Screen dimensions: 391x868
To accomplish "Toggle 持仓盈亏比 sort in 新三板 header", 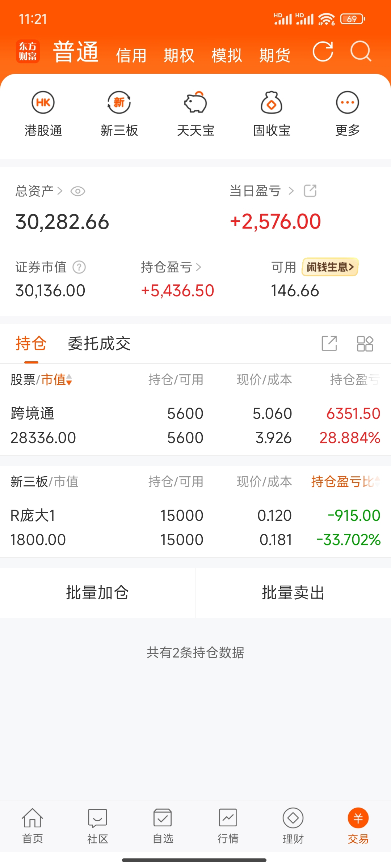I will [377, 481].
